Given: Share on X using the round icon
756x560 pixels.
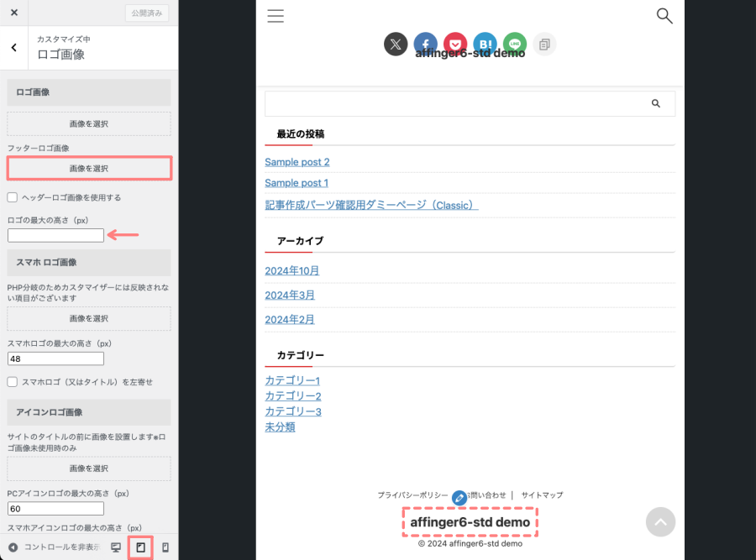Looking at the screenshot, I should (396, 44).
